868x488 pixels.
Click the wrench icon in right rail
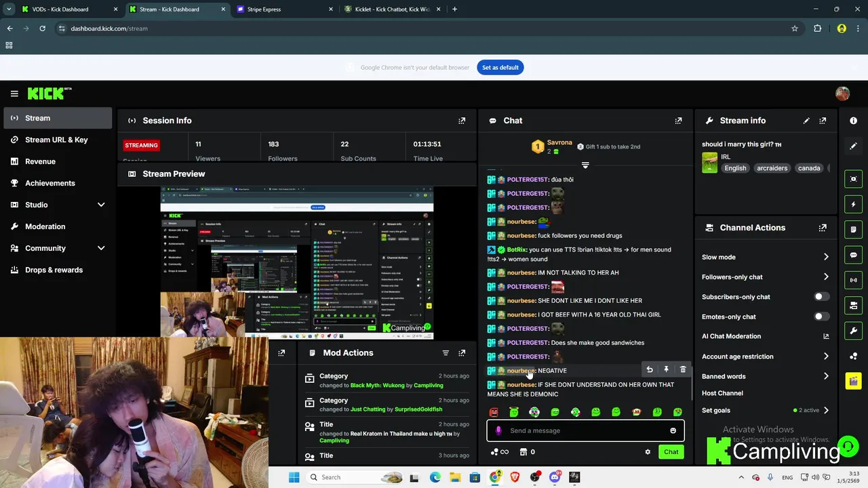click(853, 331)
